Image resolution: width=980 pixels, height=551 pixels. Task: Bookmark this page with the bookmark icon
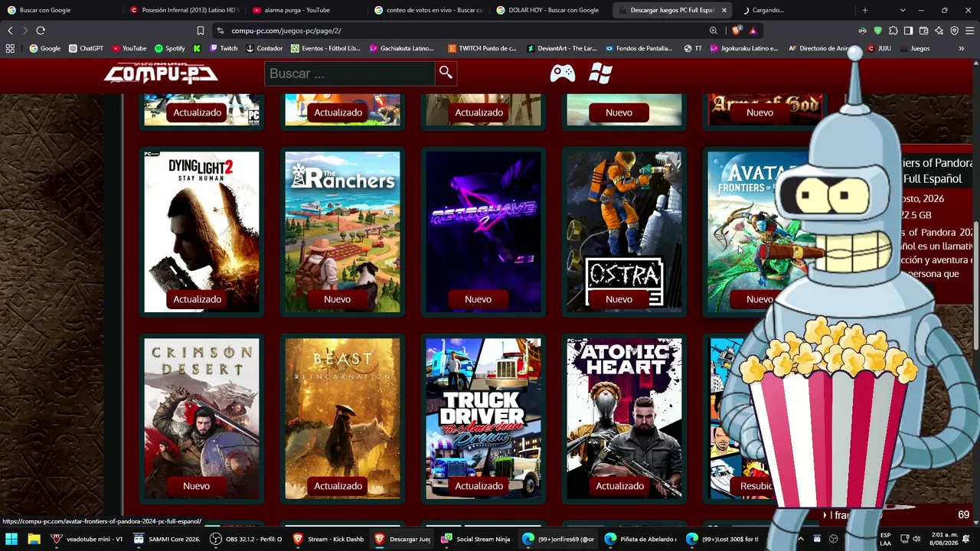click(201, 31)
